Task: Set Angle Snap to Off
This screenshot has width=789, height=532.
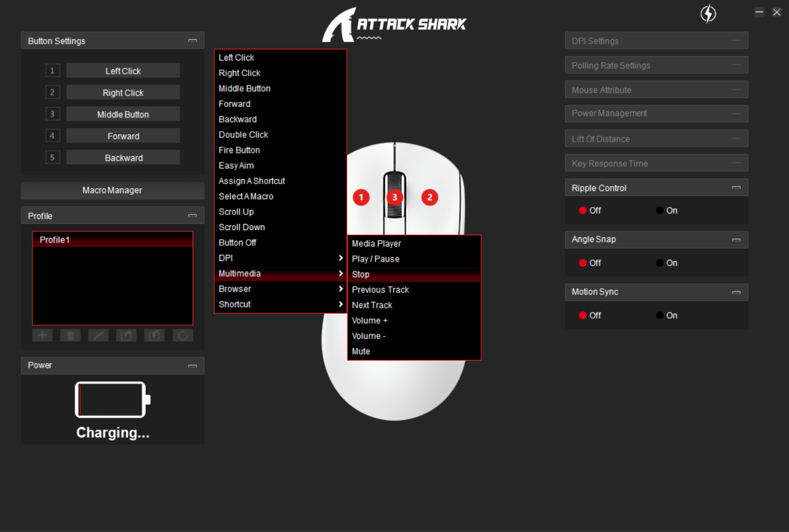Action: tap(583, 263)
